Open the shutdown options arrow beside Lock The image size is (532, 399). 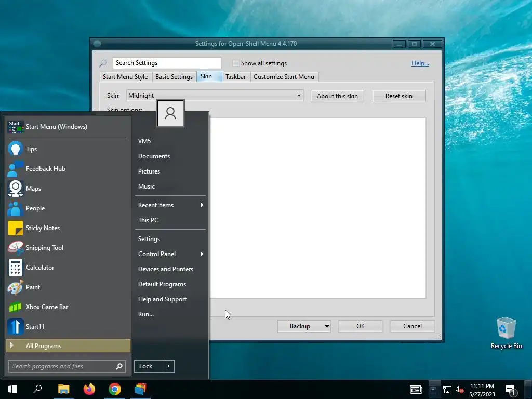click(169, 366)
